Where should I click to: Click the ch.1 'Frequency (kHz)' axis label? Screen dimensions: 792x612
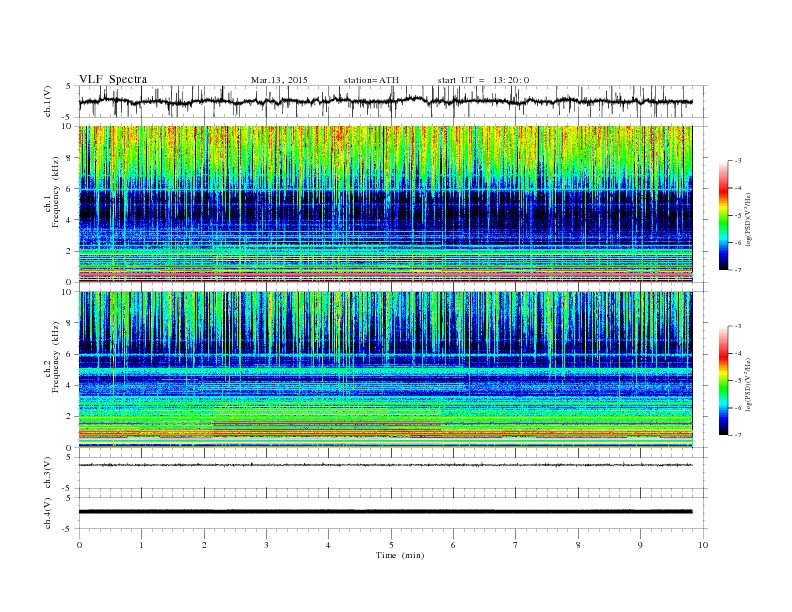tap(55, 192)
